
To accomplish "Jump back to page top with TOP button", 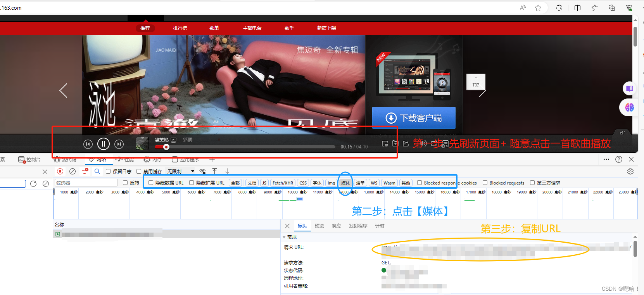I will point(476,82).
